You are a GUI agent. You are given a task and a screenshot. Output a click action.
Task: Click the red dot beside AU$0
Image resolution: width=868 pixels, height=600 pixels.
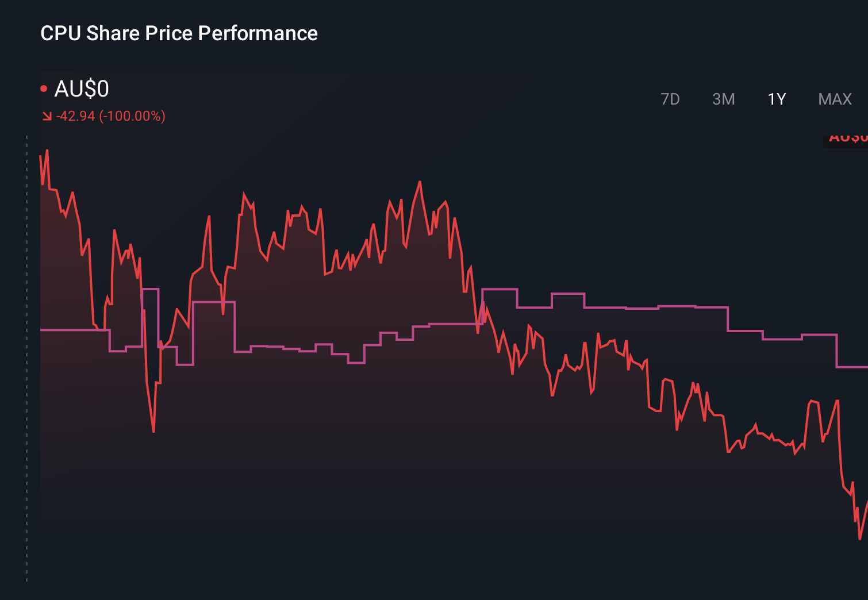44,89
